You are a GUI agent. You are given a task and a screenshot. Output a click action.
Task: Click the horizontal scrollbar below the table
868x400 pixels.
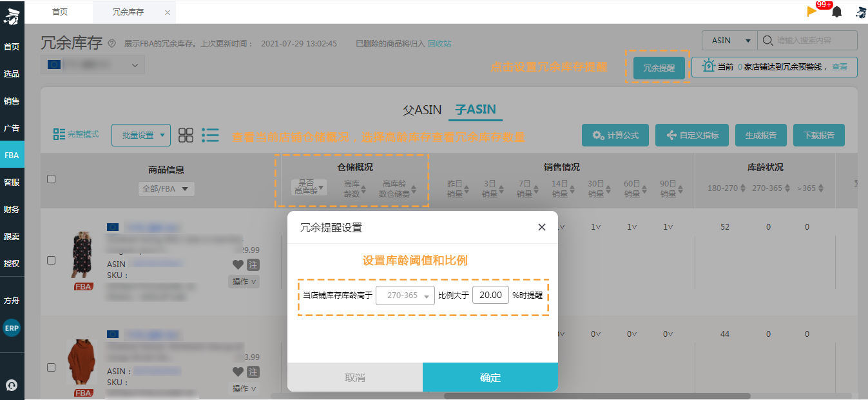pyautogui.click(x=597, y=396)
